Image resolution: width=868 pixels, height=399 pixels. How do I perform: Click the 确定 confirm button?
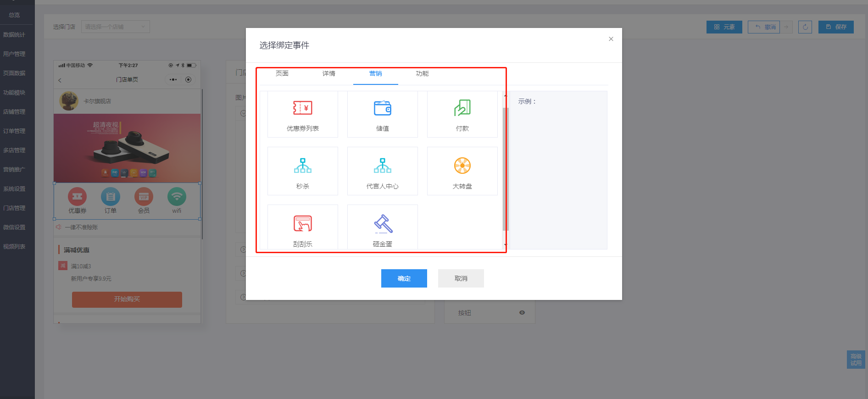pyautogui.click(x=404, y=278)
